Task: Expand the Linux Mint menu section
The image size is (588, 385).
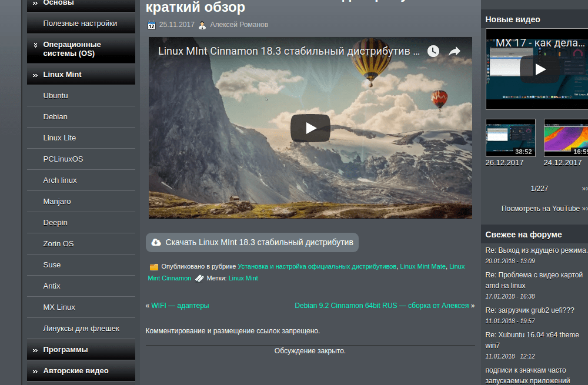Action: (x=36, y=75)
